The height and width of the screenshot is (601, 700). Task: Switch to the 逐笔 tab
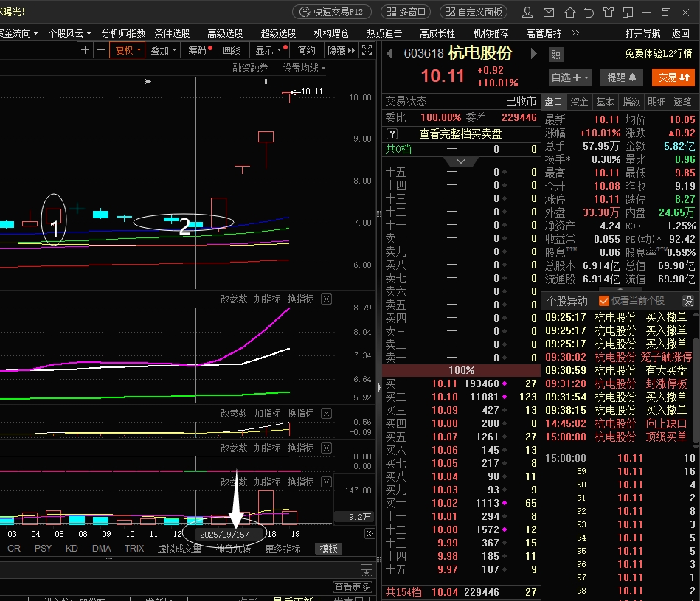point(682,102)
